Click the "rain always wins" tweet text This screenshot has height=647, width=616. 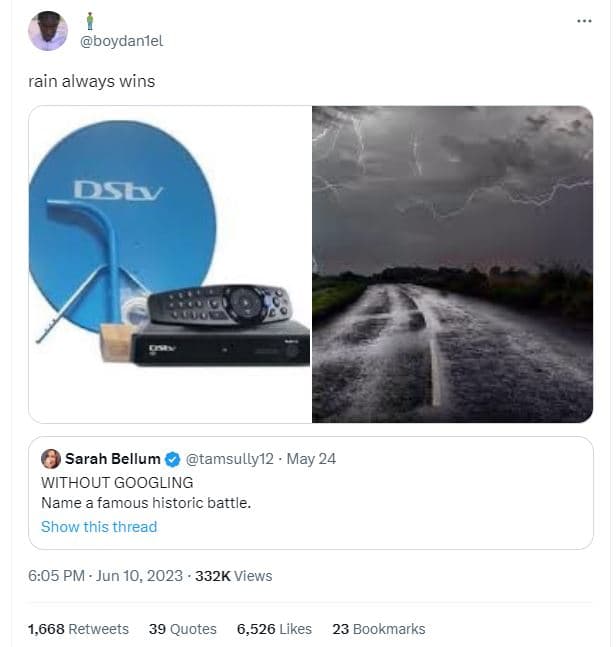[x=91, y=81]
